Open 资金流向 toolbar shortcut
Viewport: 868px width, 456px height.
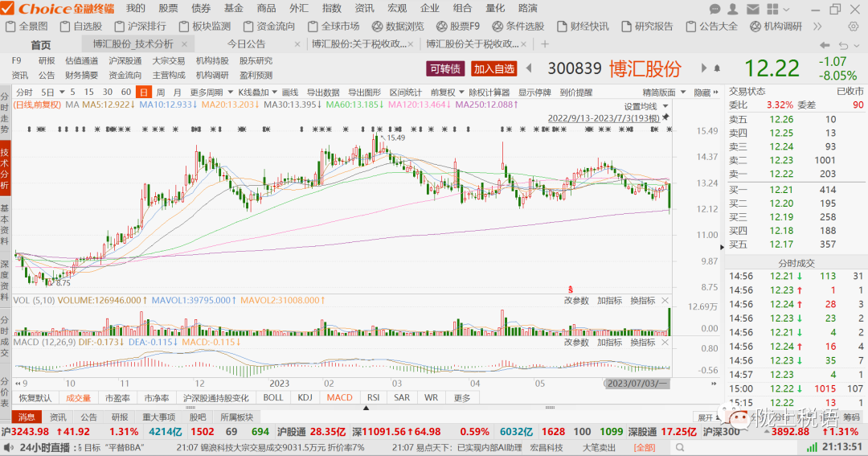(269, 26)
